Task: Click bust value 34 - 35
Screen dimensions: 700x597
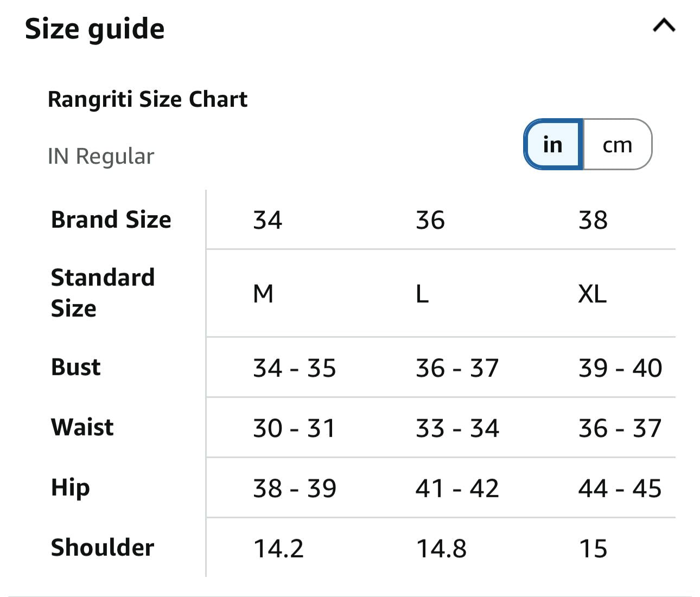Action: click(x=295, y=368)
